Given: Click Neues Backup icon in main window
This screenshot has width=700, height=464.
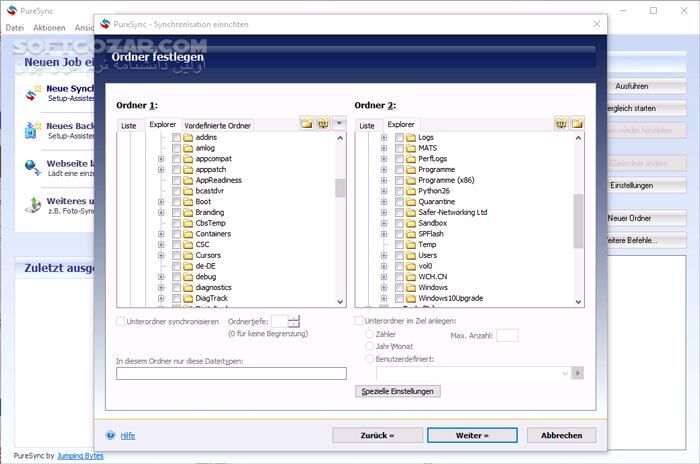Looking at the screenshot, I should pos(32,130).
